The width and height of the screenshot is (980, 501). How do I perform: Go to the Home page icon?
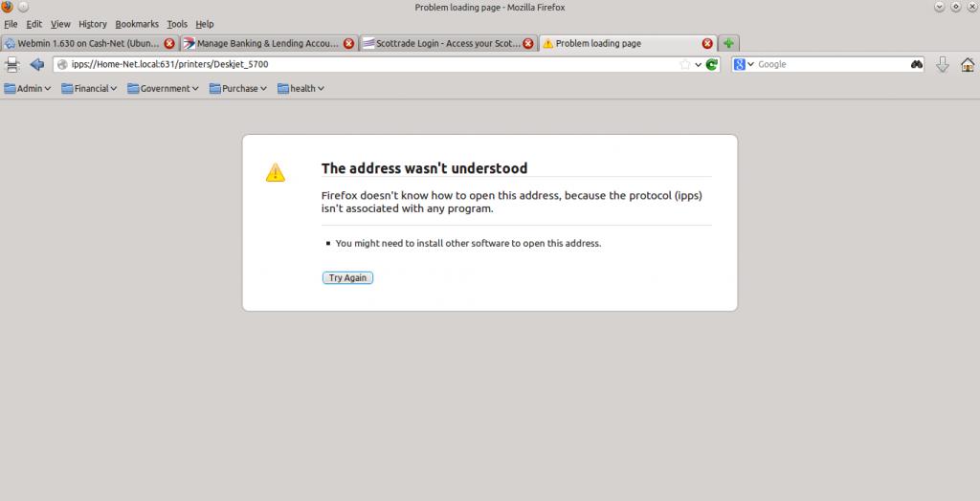pyautogui.click(x=967, y=65)
